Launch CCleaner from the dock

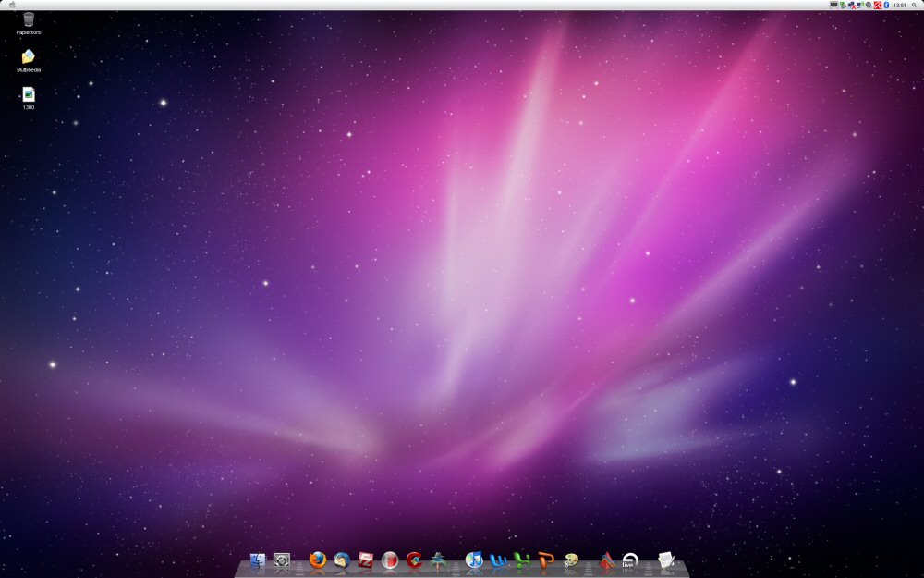(x=414, y=560)
